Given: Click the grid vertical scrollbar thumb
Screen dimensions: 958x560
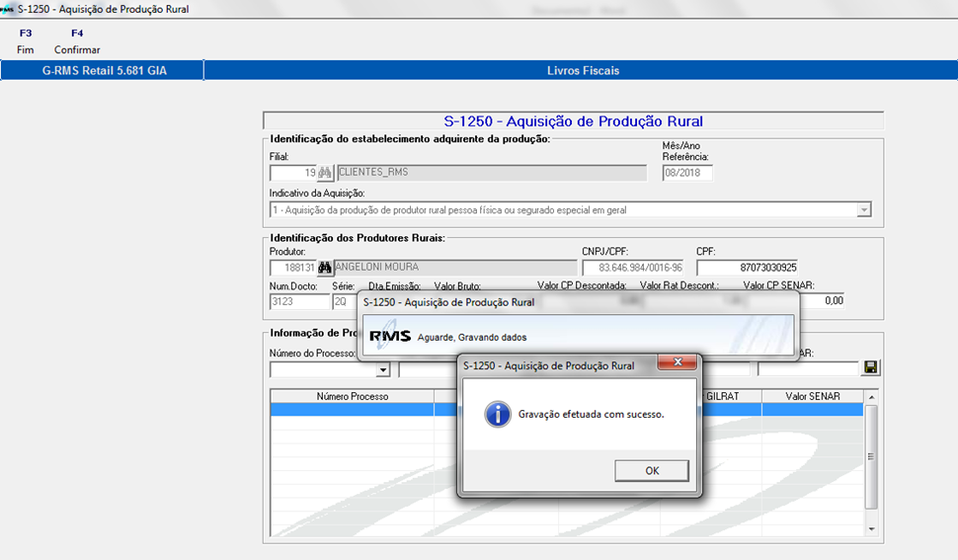Looking at the screenshot, I should (x=872, y=457).
